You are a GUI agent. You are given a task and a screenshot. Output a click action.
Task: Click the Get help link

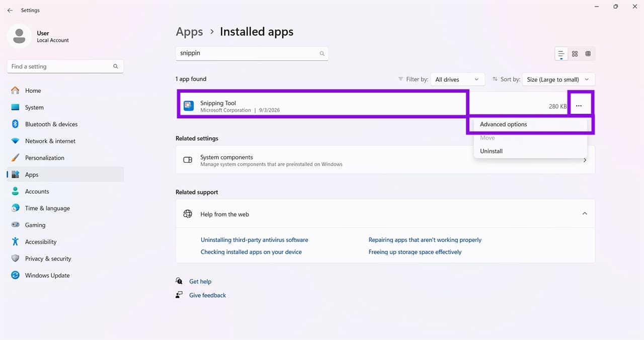200,282
